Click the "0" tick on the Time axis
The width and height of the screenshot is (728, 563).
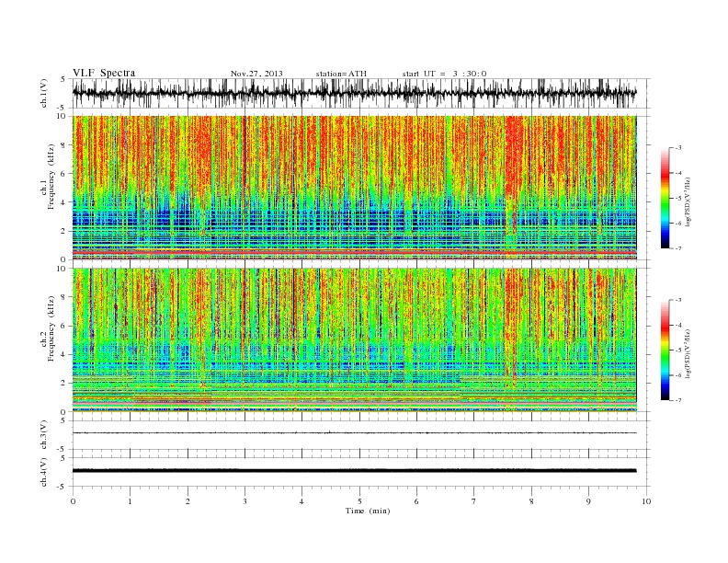73,501
